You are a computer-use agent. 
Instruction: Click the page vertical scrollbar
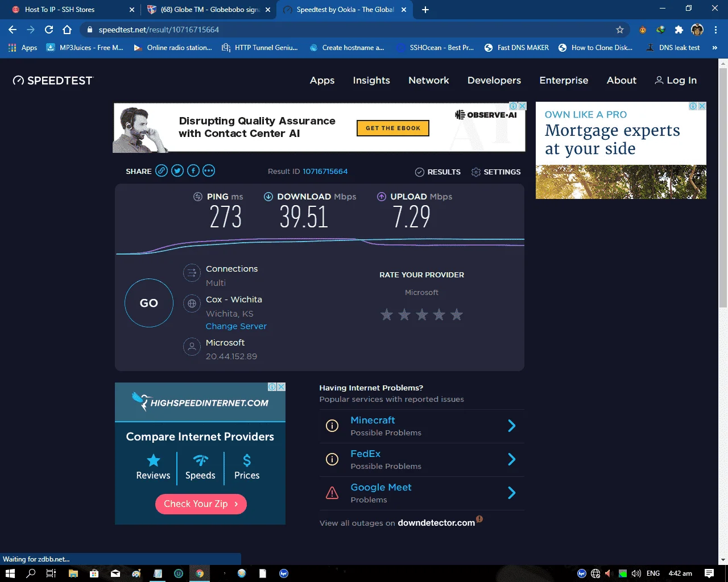(723, 188)
